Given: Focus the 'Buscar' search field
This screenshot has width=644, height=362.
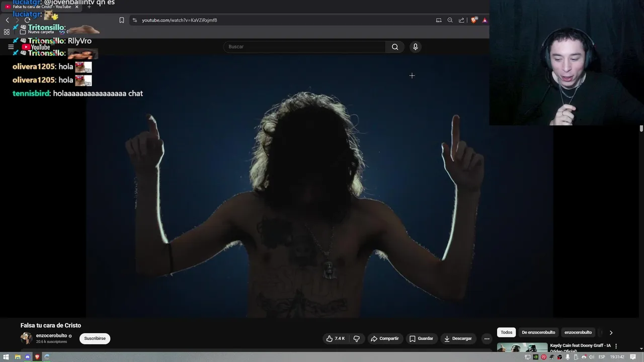Looking at the screenshot, I should point(304,47).
